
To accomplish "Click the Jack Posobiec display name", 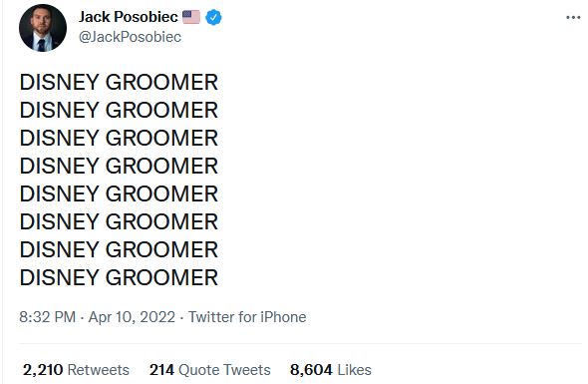I will pos(129,17).
